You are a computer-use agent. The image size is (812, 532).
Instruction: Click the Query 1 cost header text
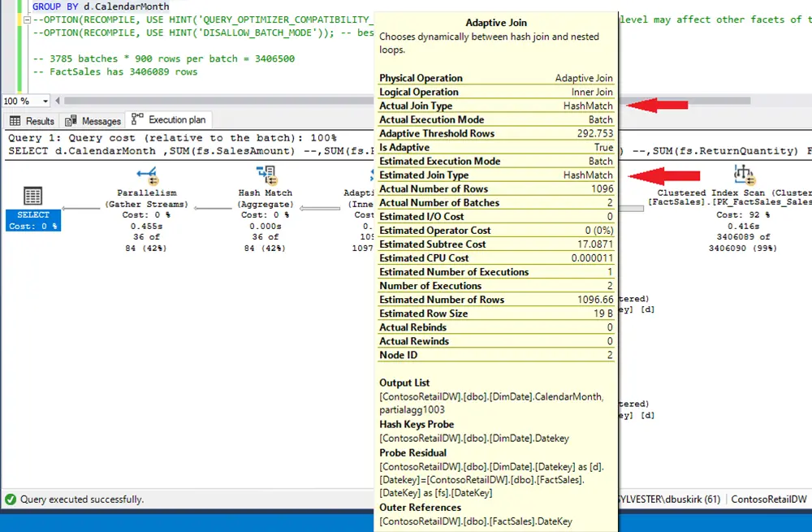click(172, 138)
